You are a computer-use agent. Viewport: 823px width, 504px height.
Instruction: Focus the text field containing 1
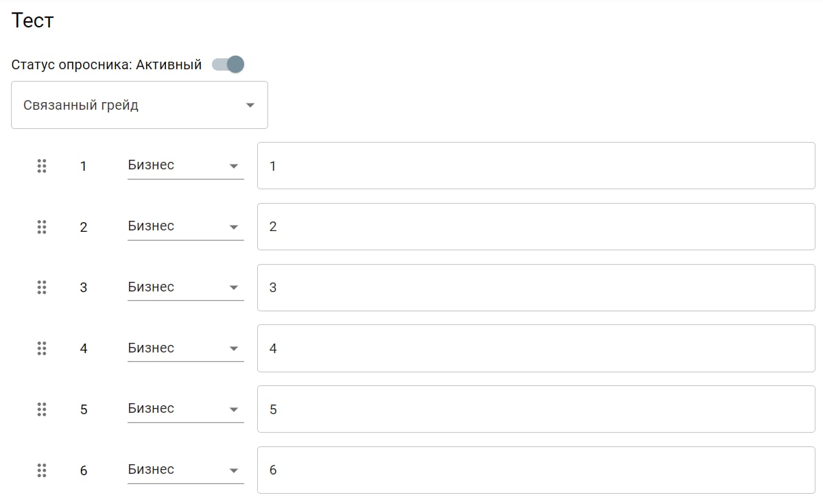coord(536,166)
